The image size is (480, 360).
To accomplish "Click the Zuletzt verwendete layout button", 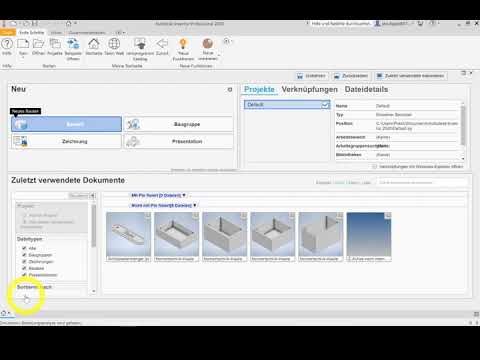I will click(411, 76).
